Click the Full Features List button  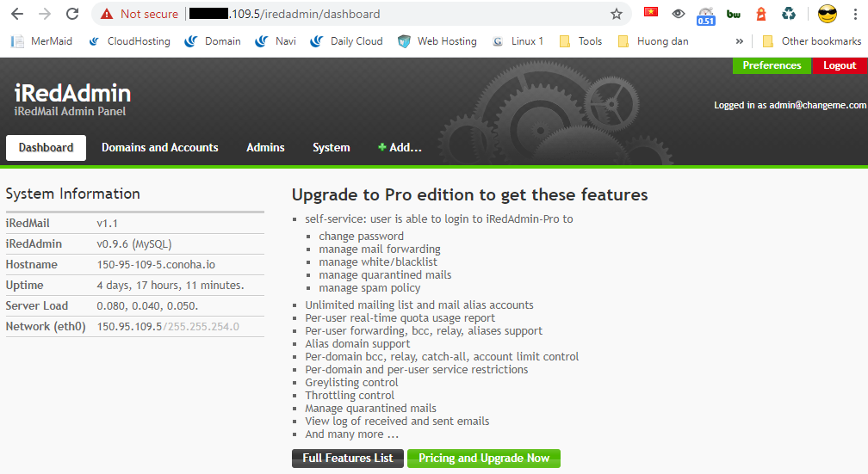coord(348,458)
